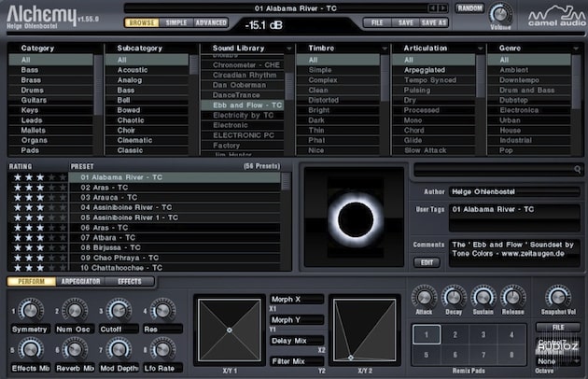Screen dimensions: 588x379
Task: Select remix pad 8
Action: (511, 355)
